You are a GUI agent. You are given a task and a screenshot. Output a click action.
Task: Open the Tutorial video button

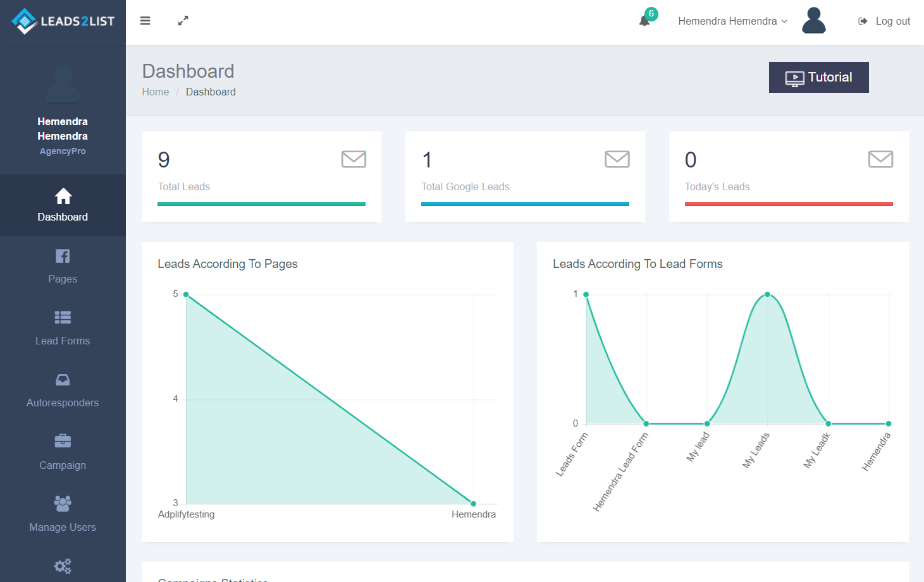[x=818, y=77]
